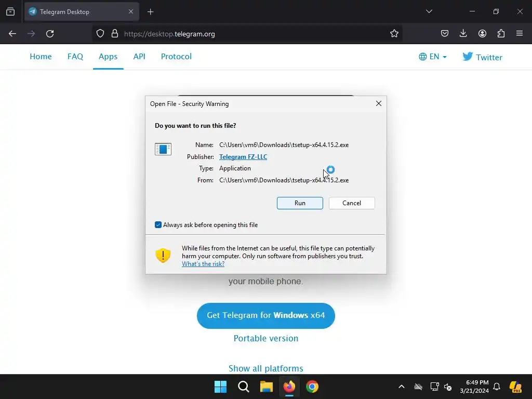Open the network status tray icon
This screenshot has width=532, height=399.
coord(435,387)
